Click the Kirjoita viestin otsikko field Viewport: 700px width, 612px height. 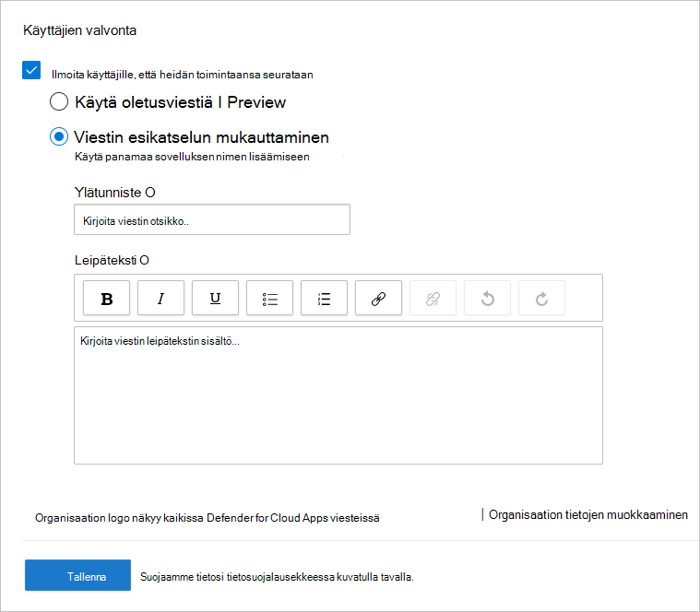pos(212,220)
